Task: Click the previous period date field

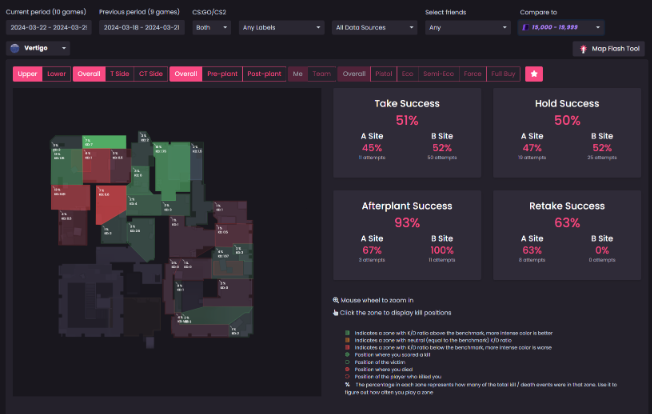Action: pyautogui.click(x=142, y=27)
